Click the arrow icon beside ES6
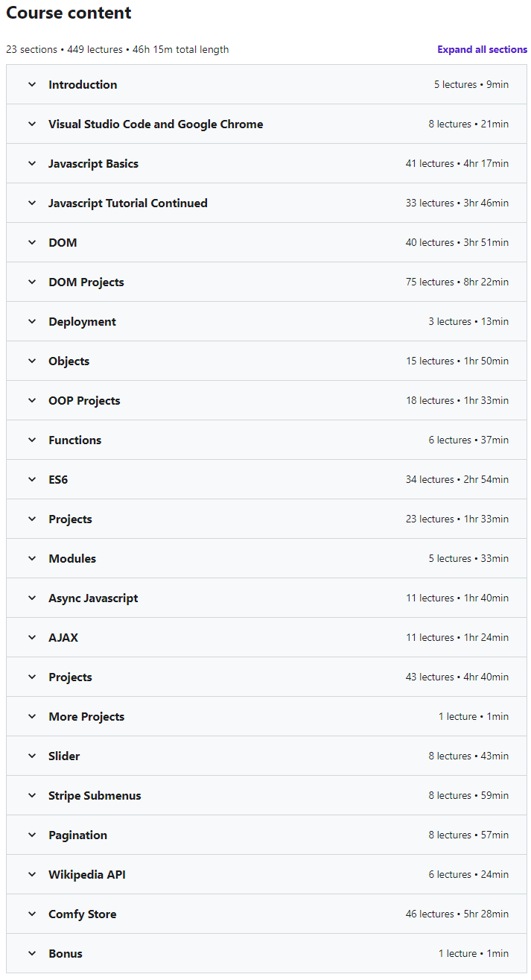The height and width of the screenshot is (980, 531). 32,480
